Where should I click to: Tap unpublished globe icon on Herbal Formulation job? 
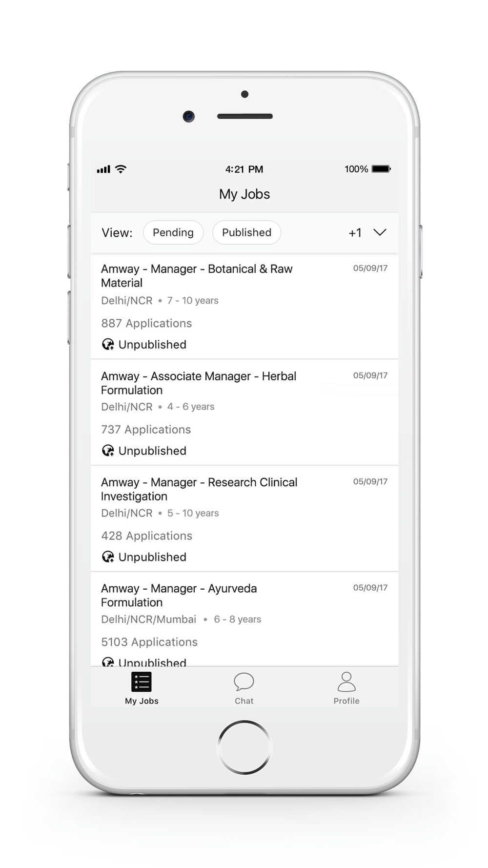coord(108,451)
